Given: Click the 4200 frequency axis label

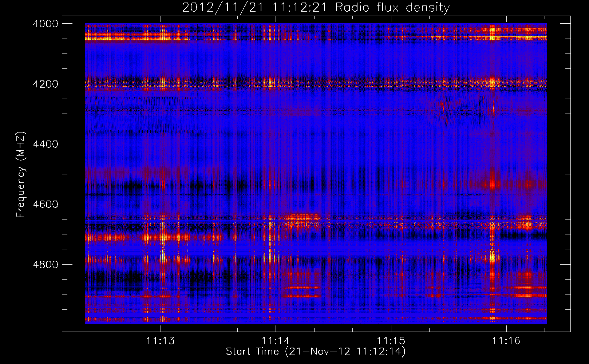Looking at the screenshot, I should click(x=46, y=84).
